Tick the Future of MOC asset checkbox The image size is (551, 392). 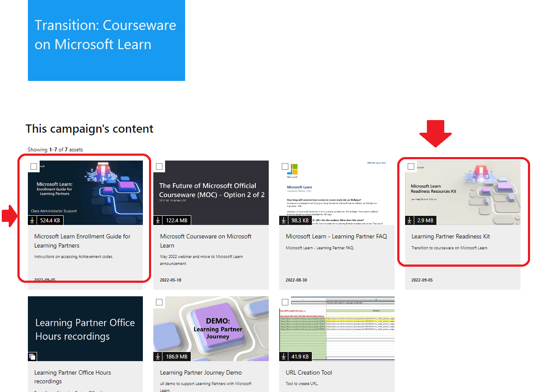point(159,167)
